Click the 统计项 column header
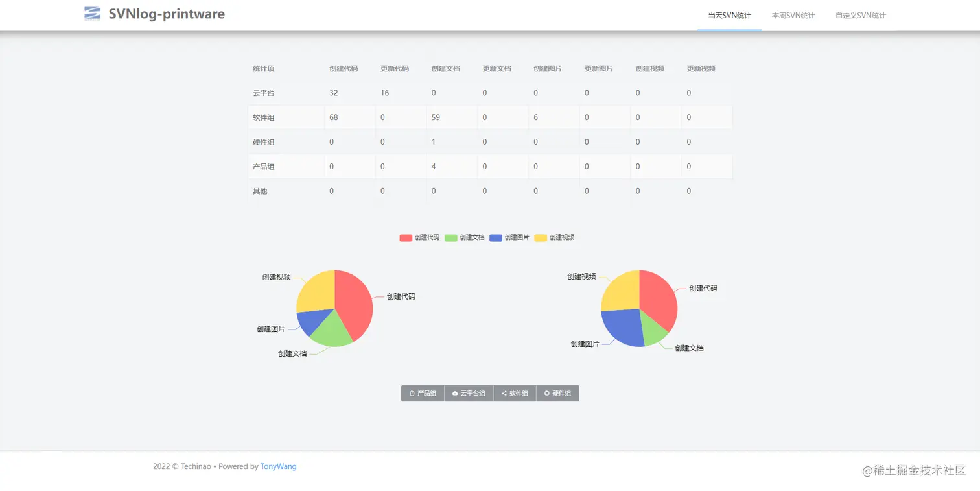Screen dimensions: 980x491 263,69
